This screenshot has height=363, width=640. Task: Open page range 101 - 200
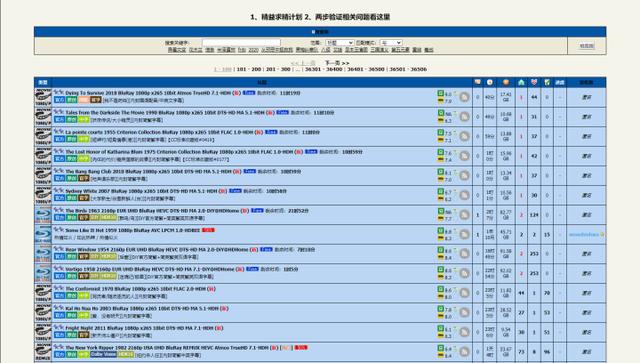pos(249,69)
